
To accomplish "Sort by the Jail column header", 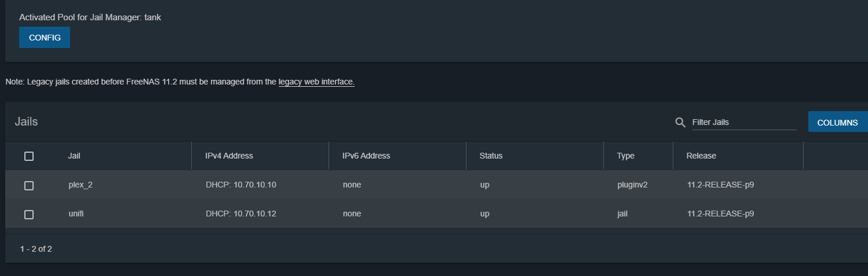I will pyautogui.click(x=74, y=156).
